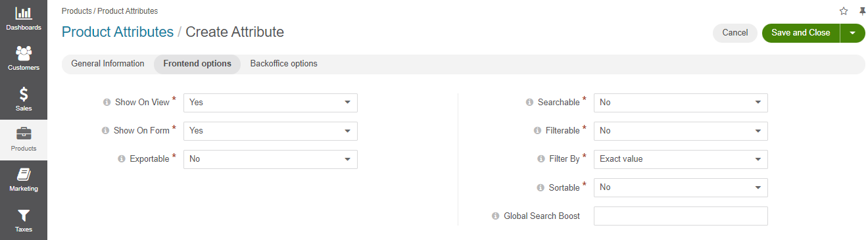
Task: Open the Sortable dropdown
Action: [x=681, y=187]
